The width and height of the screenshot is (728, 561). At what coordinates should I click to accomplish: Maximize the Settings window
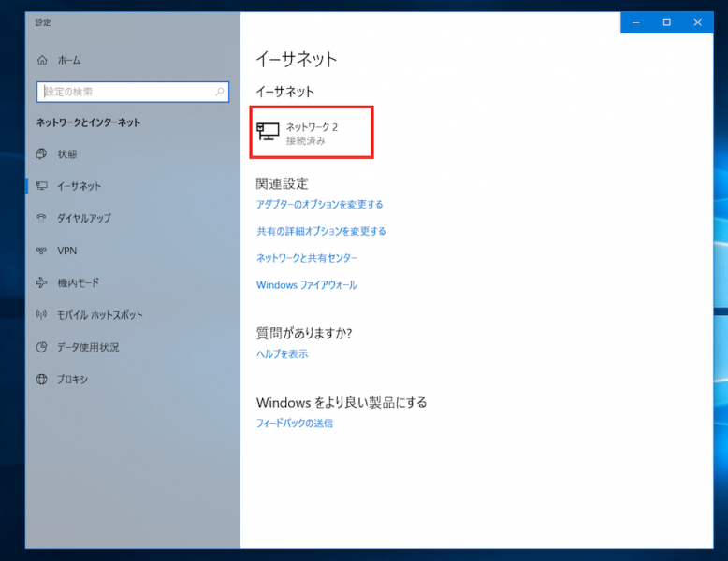tap(666, 22)
